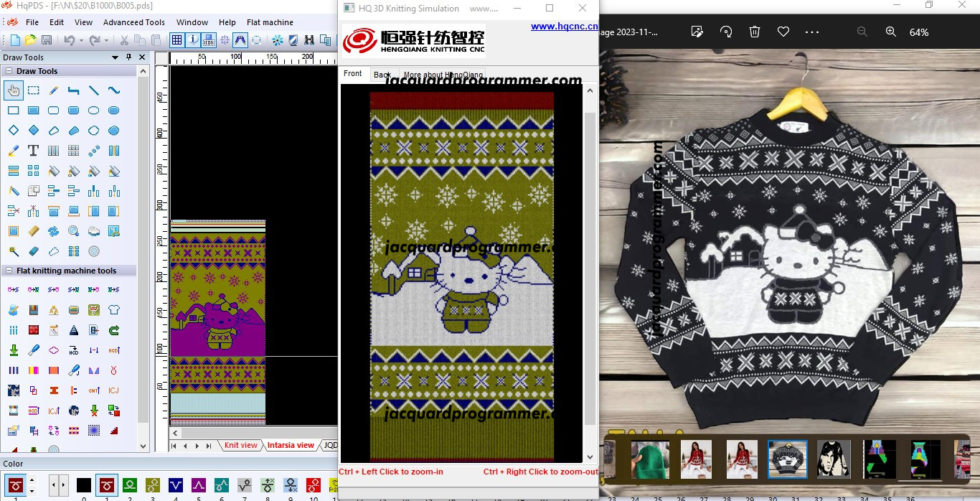
Task: Click the binoculars find toolbar icon
Action: click(x=308, y=40)
